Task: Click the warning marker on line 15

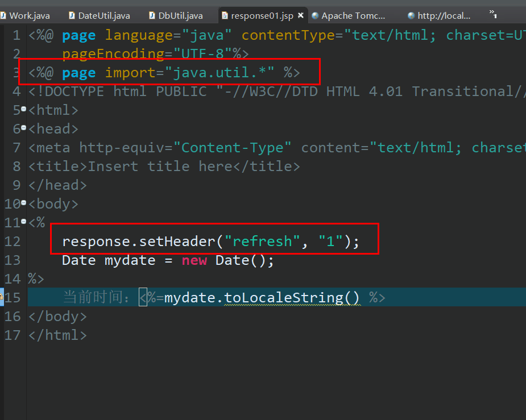Action: click(x=2, y=297)
